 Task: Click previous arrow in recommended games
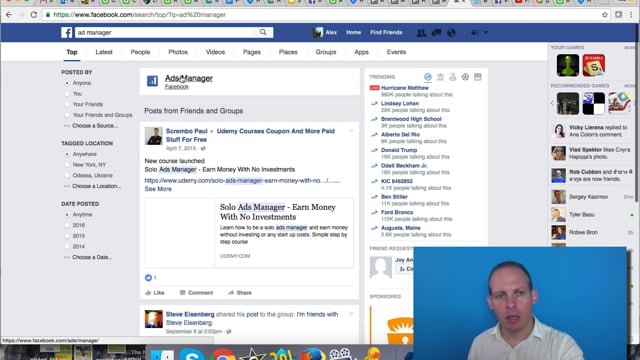pos(552,103)
